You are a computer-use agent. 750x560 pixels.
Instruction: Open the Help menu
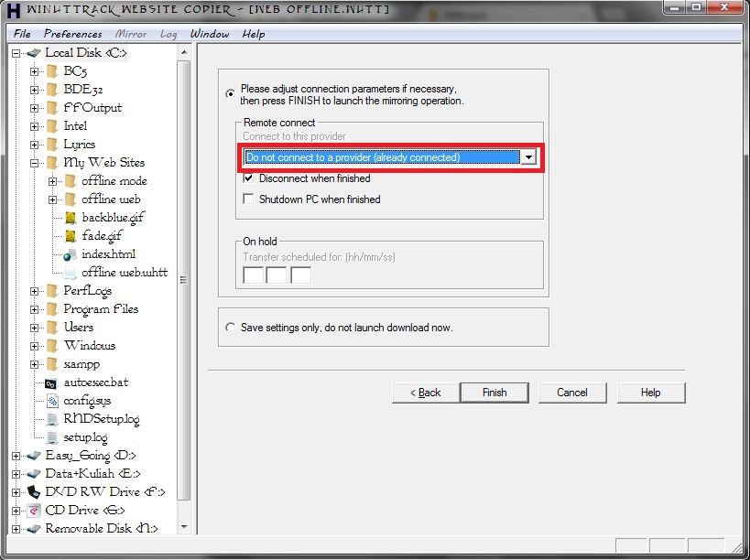pyautogui.click(x=254, y=34)
